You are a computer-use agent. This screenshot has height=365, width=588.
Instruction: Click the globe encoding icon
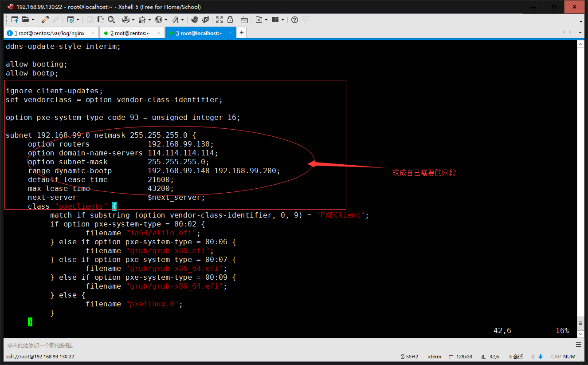158,20
